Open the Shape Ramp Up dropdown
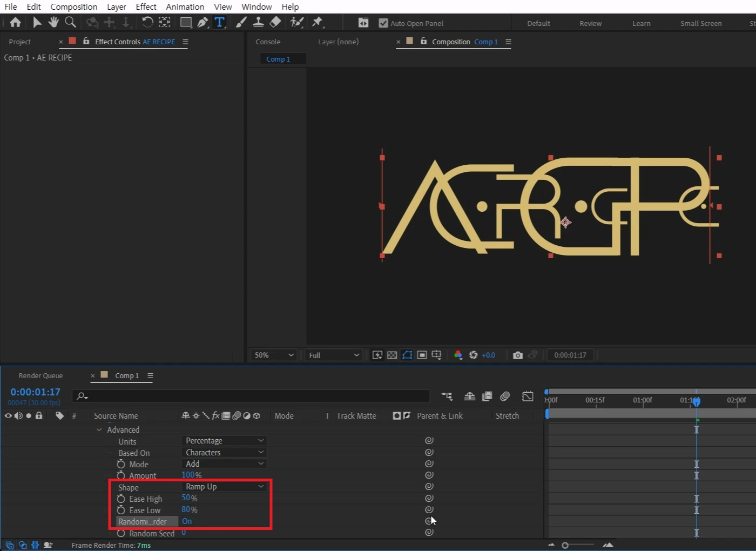 click(224, 487)
